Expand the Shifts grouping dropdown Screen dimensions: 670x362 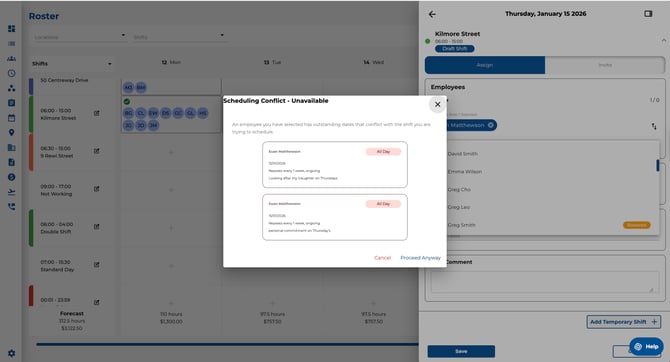pyautogui.click(x=72, y=64)
